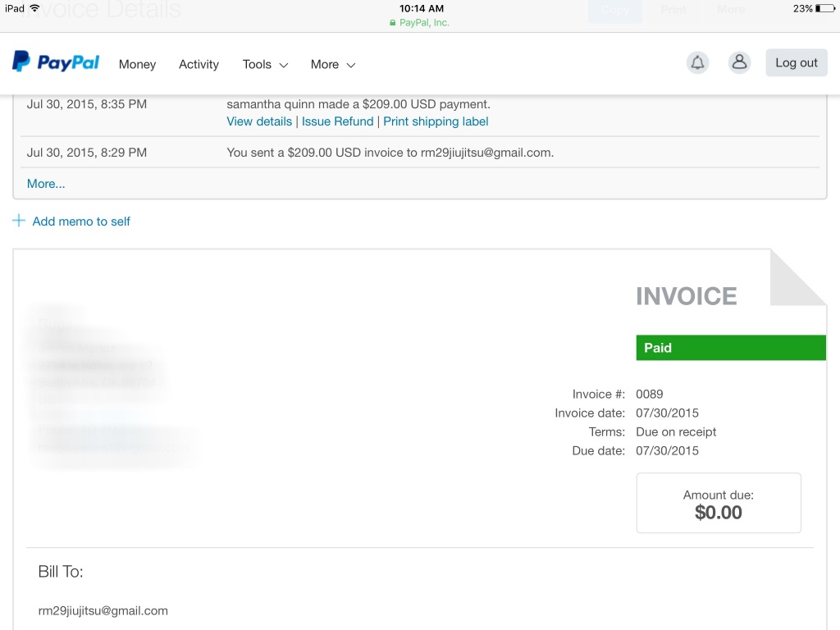Screen dimensions: 840x630
Task: Click the green Paid status banner
Action: coord(731,348)
